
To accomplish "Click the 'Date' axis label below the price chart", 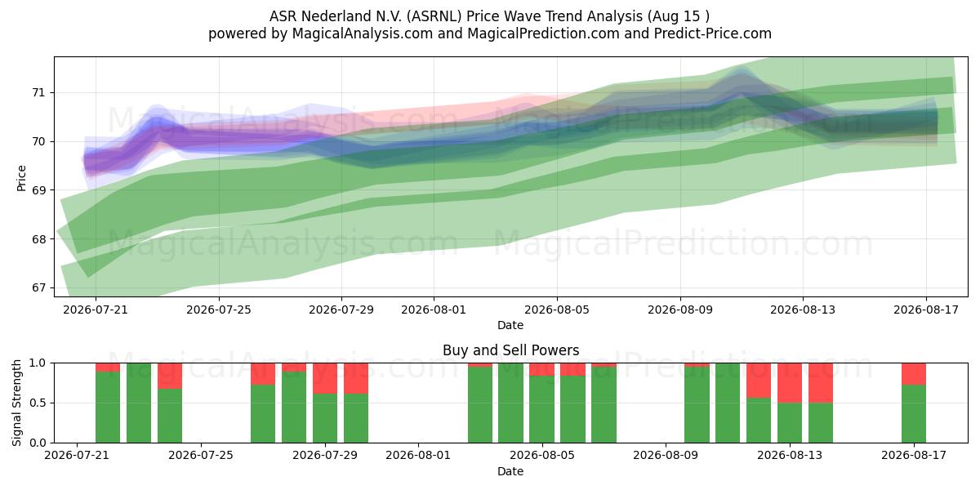I will pos(510,325).
